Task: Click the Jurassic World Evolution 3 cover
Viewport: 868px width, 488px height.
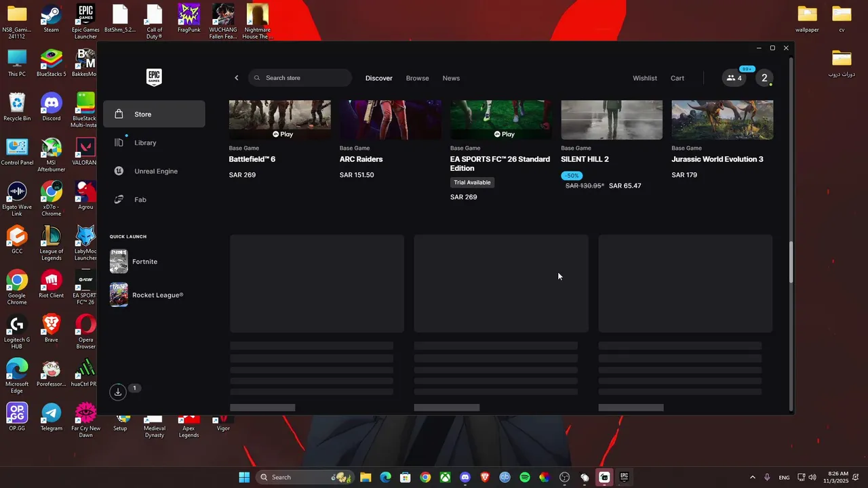Action: 722,120
